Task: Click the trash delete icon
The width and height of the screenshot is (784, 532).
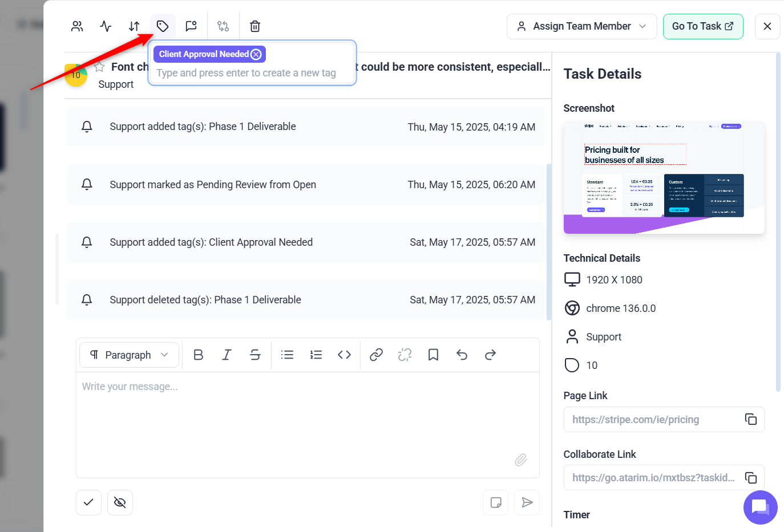Action: pyautogui.click(x=255, y=26)
